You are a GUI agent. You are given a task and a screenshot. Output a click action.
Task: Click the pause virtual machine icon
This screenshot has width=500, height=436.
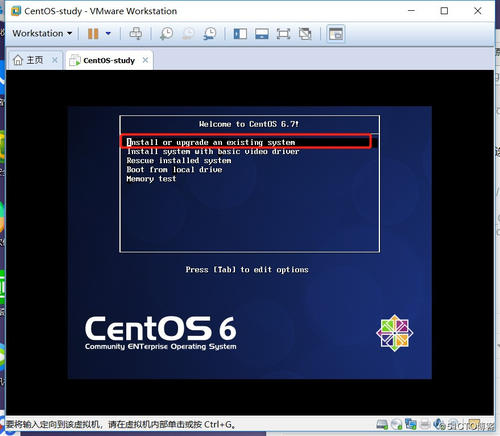click(93, 34)
